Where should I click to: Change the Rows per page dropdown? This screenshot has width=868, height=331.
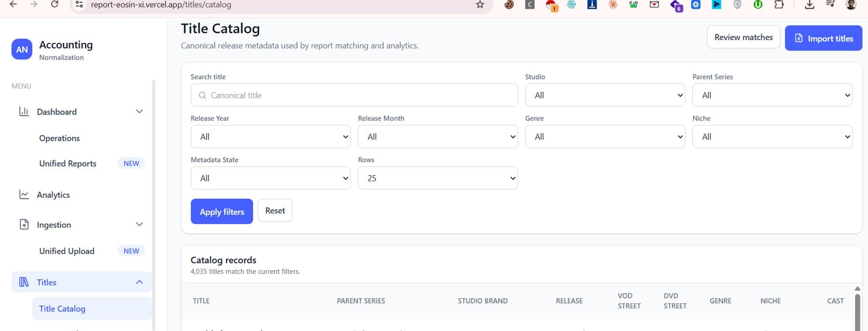click(x=437, y=178)
